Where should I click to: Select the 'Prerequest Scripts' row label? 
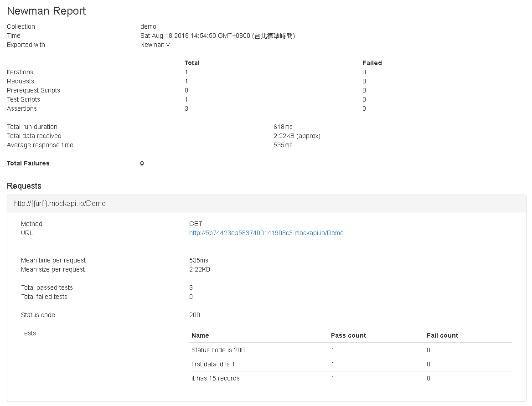pyautogui.click(x=33, y=90)
